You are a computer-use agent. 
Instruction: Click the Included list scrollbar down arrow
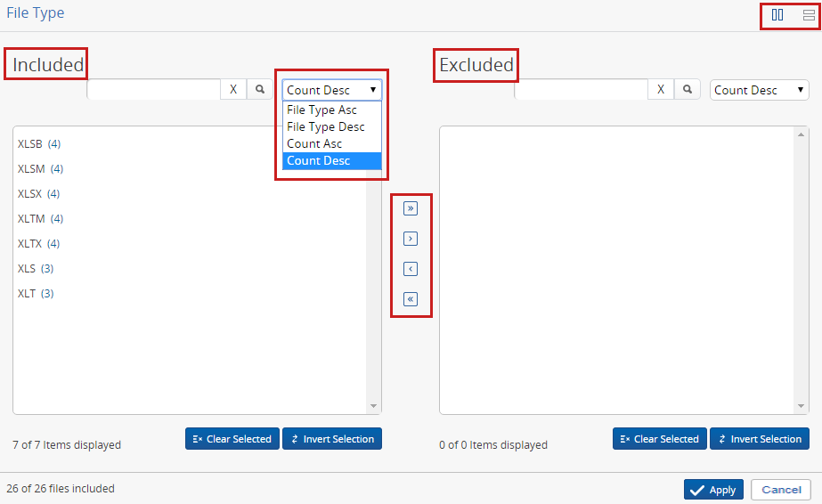click(373, 406)
